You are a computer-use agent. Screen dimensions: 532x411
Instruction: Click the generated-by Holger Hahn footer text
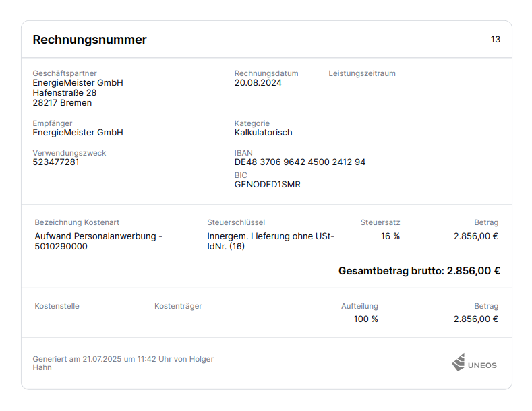point(123,363)
